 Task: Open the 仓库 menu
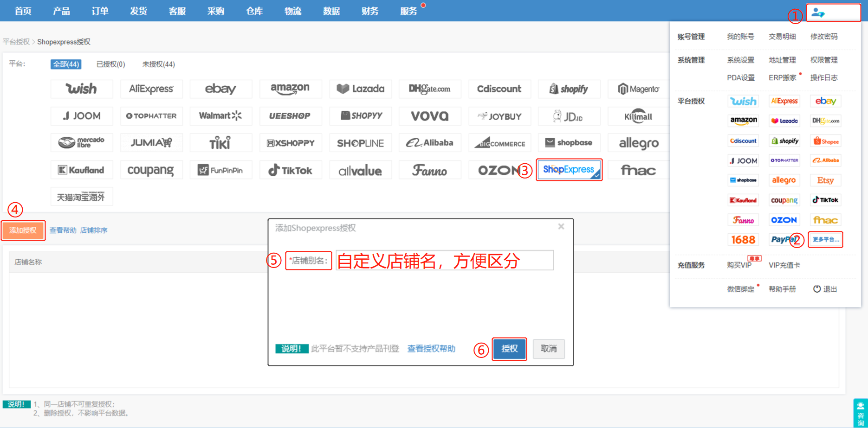[x=254, y=11]
